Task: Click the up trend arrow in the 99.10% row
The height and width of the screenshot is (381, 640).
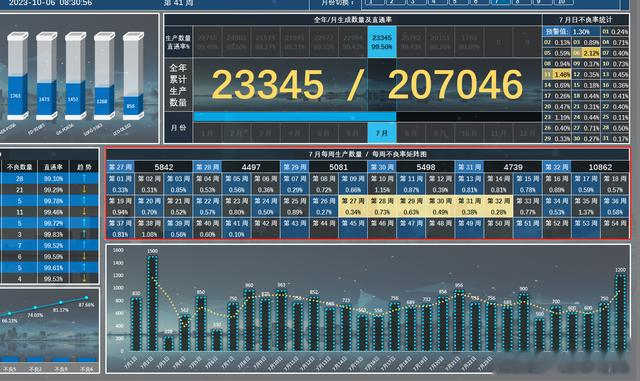Action: [x=84, y=178]
